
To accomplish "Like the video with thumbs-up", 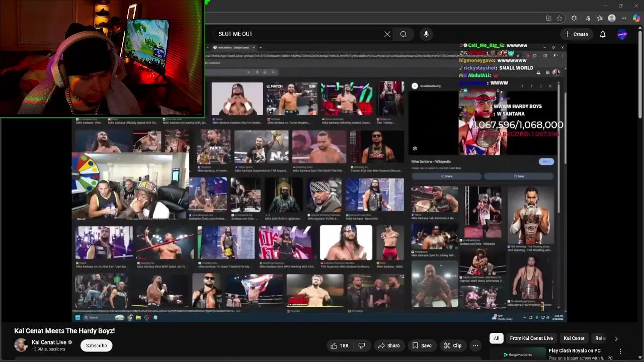I will click(340, 345).
